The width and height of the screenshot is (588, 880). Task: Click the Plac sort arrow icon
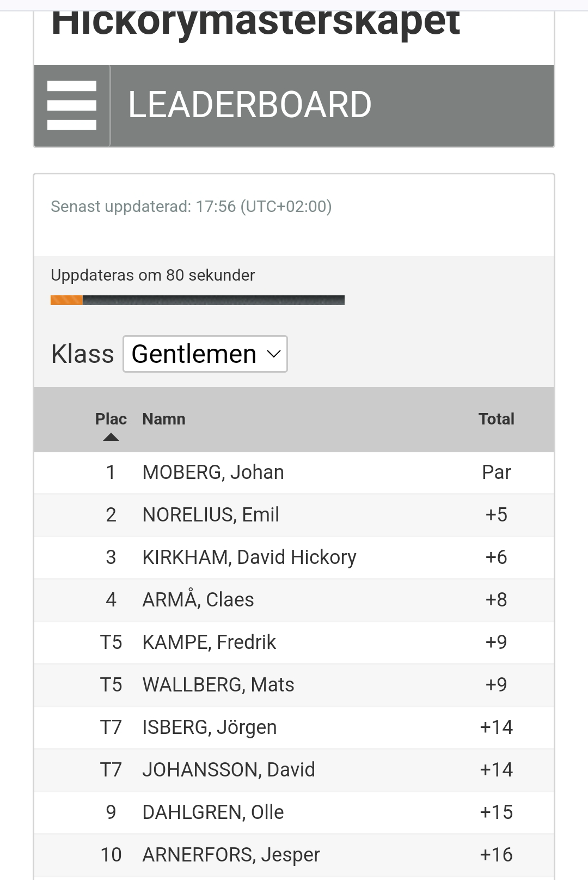[111, 437]
